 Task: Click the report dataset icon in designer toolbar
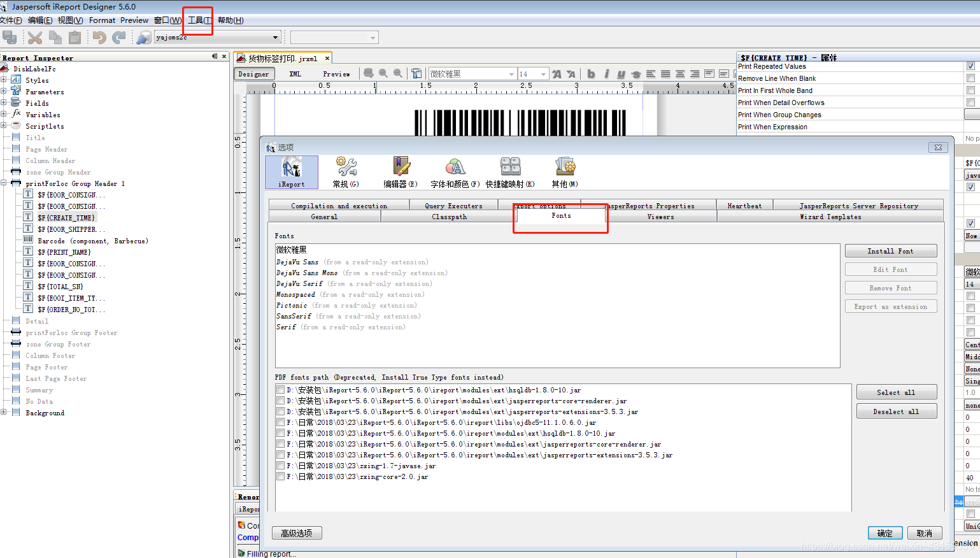pos(369,73)
